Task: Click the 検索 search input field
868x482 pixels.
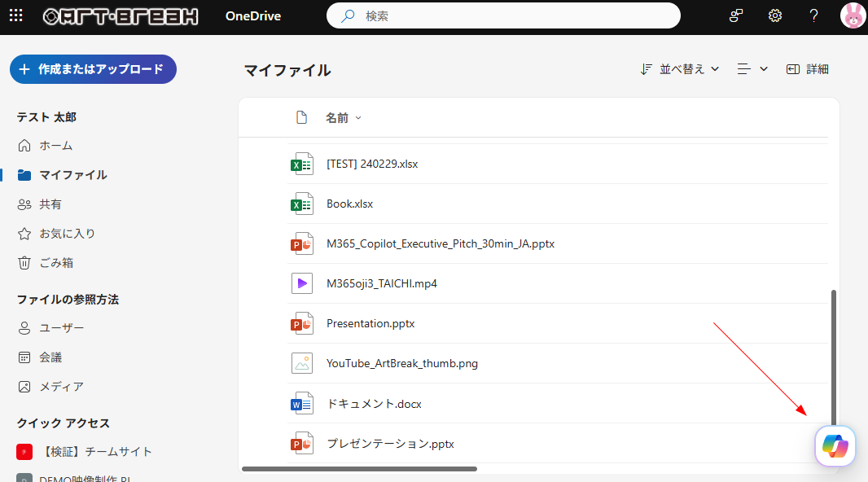Action: 513,15
